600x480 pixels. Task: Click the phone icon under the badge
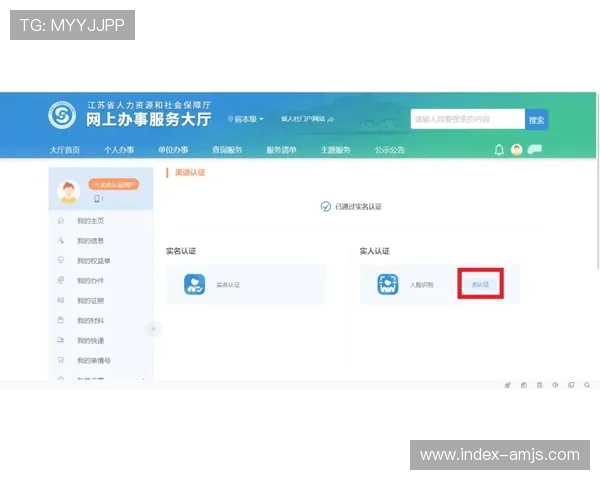[97, 199]
